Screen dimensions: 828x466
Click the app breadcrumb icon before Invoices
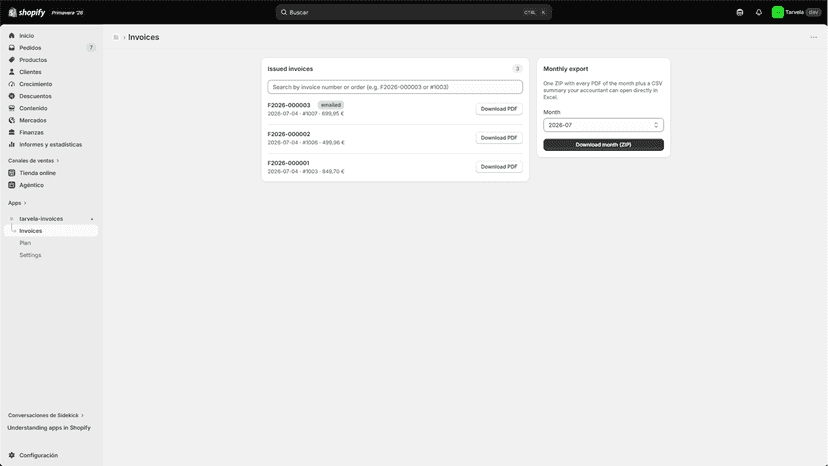116,38
